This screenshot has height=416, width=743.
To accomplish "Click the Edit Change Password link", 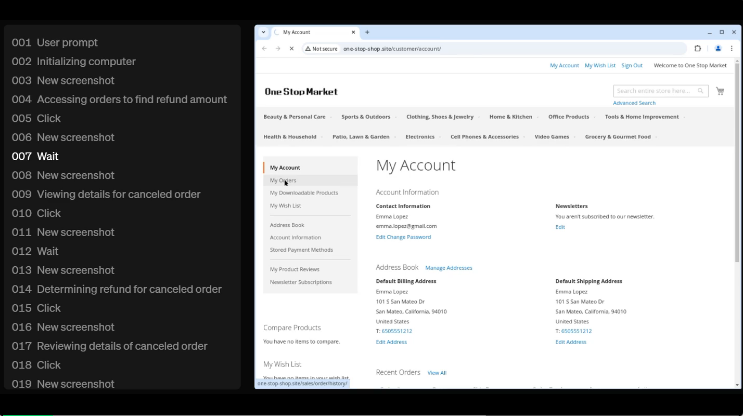I will pos(403,237).
